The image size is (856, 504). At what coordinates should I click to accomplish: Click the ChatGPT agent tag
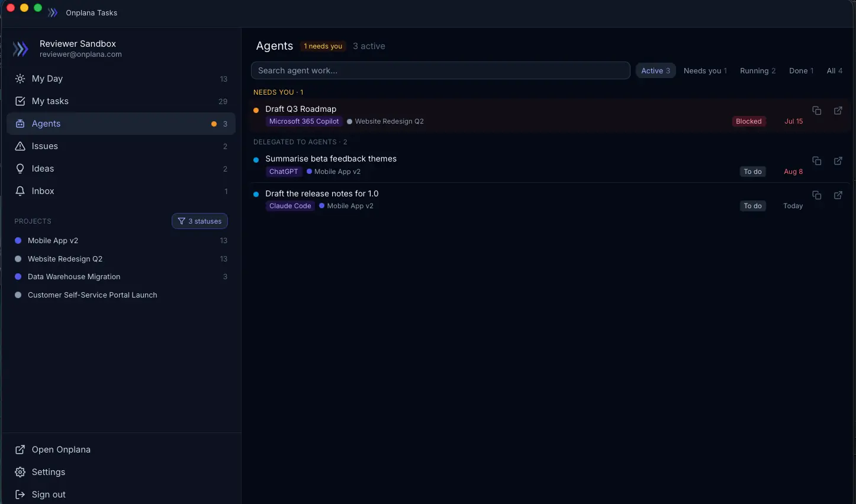tap(284, 172)
